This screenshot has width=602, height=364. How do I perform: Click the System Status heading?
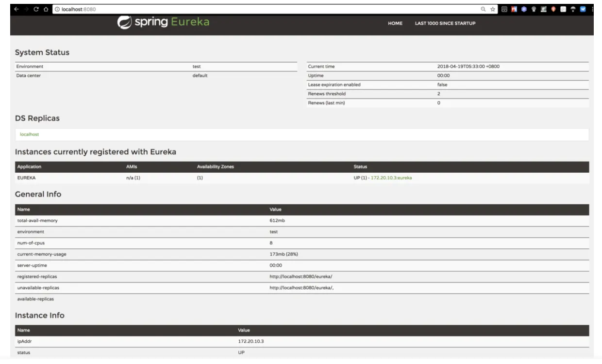click(x=42, y=52)
